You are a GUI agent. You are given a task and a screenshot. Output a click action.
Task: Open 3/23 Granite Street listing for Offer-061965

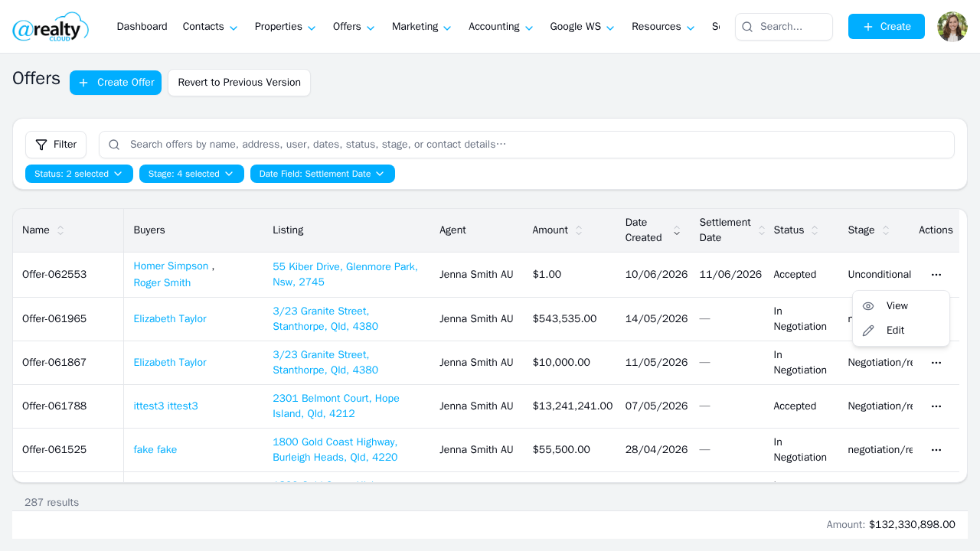[x=325, y=319]
